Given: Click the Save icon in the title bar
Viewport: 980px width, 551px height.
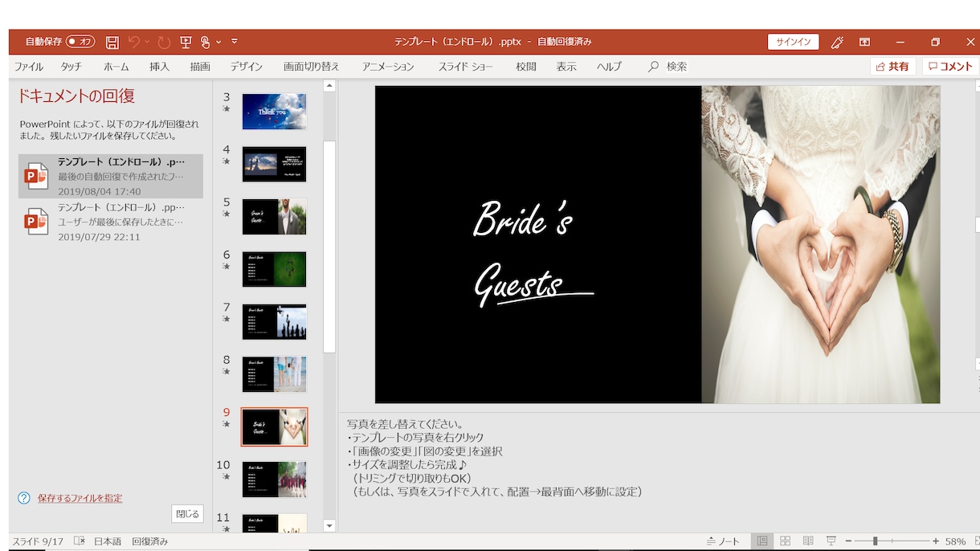Looking at the screenshot, I should tap(112, 42).
